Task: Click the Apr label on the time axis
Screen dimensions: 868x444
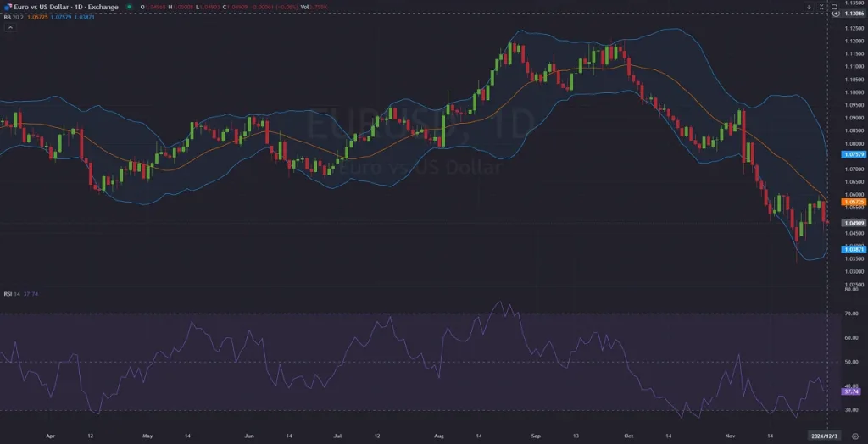Action: click(51, 436)
